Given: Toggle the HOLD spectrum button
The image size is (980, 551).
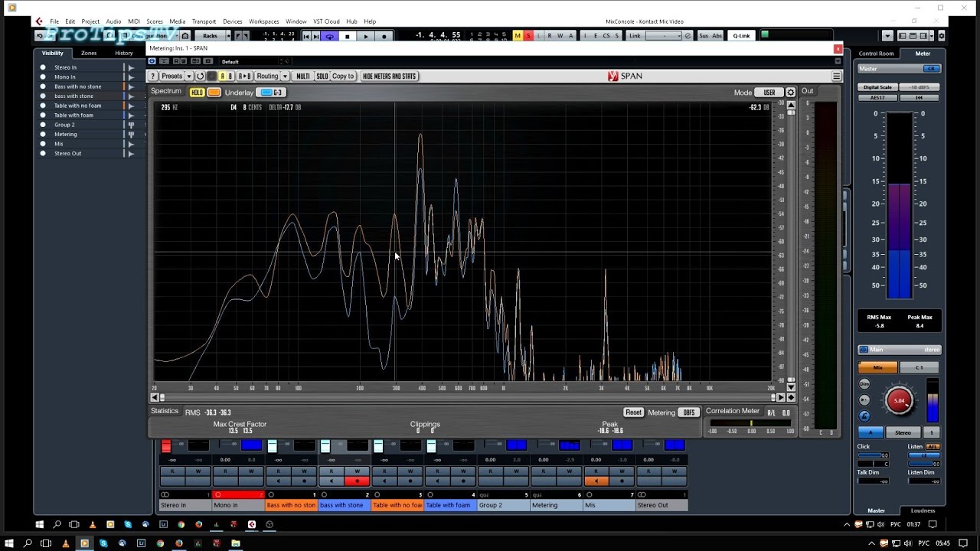Looking at the screenshot, I should [197, 93].
